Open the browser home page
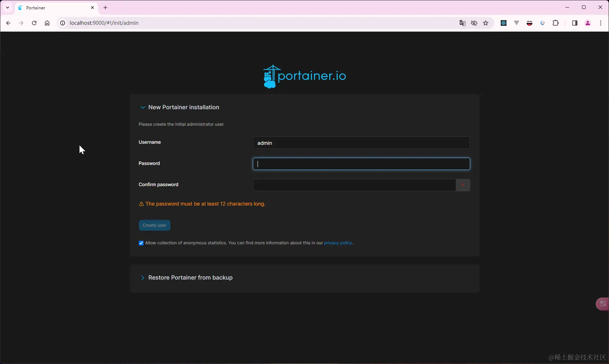Viewport: 609px width, 364px height. (x=47, y=23)
